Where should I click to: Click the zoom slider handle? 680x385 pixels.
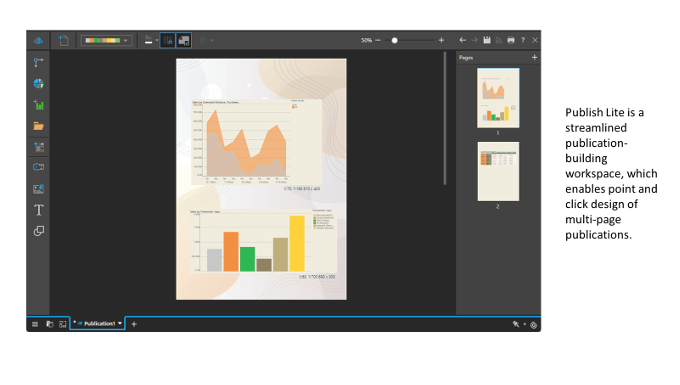coord(394,40)
